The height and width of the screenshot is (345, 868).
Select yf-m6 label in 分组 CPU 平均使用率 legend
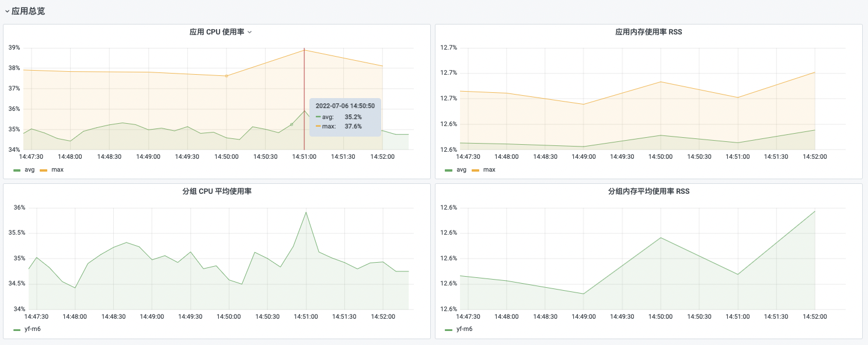point(32,329)
